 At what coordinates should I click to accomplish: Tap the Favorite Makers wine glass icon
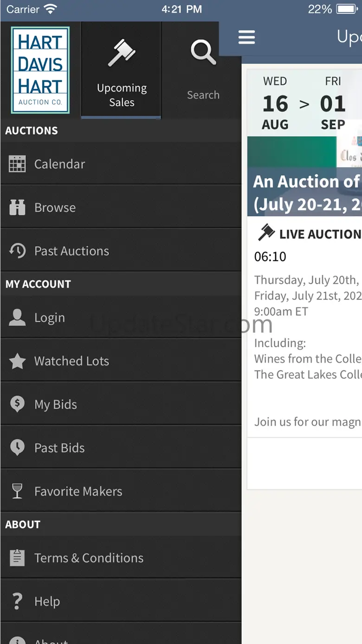click(x=17, y=491)
